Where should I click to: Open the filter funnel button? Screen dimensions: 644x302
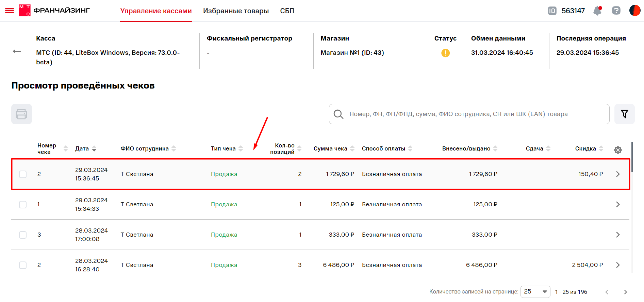625,114
